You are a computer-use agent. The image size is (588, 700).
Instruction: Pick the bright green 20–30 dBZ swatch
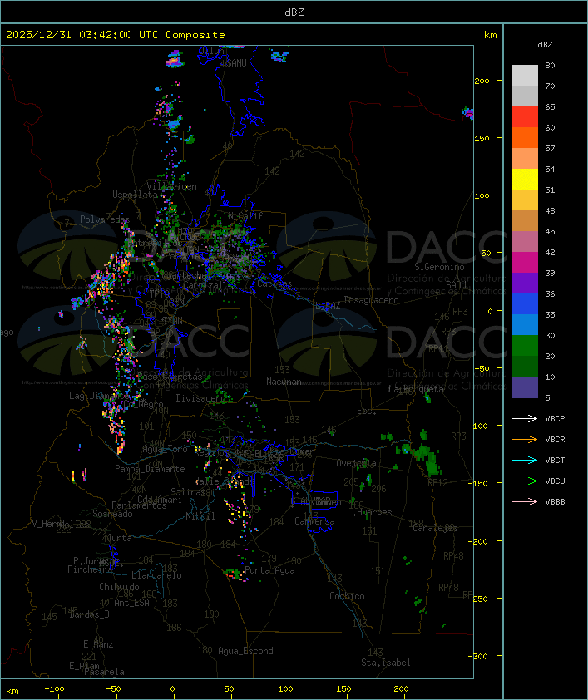[525, 346]
